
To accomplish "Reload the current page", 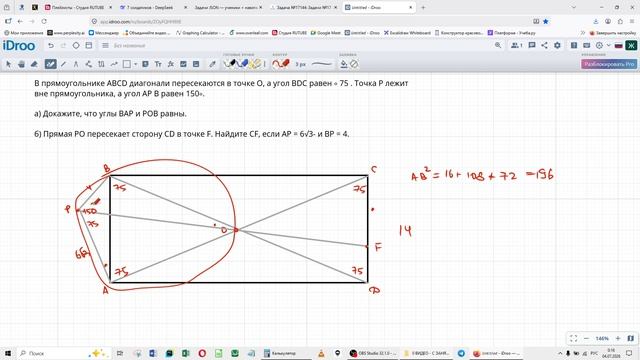I will coord(44,21).
